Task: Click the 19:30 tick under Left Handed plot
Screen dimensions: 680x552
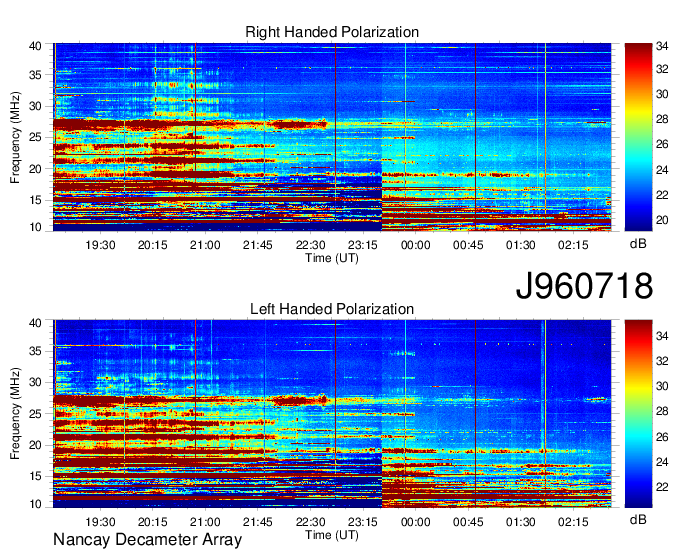Action: point(100,522)
